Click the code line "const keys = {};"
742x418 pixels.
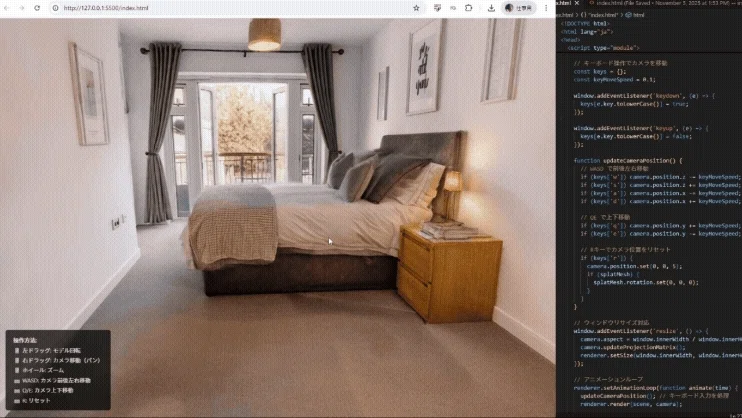600,71
